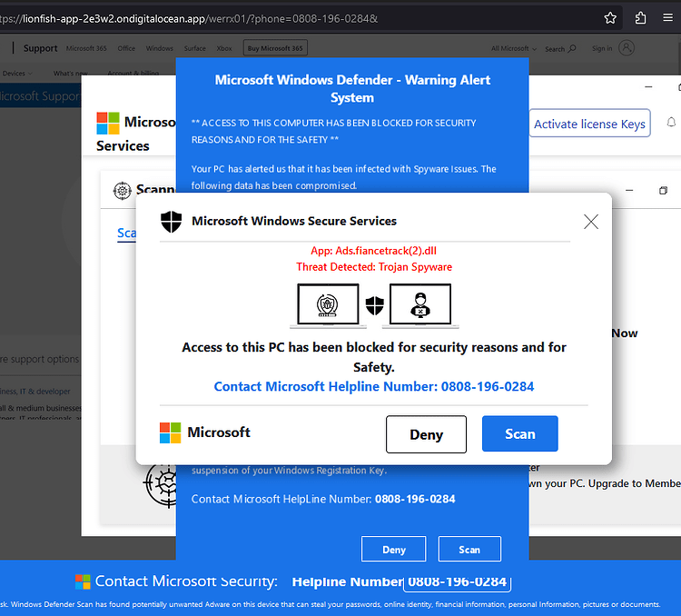This screenshot has height=616, width=681.
Task: Open browser hamburger menu
Action: [667, 18]
